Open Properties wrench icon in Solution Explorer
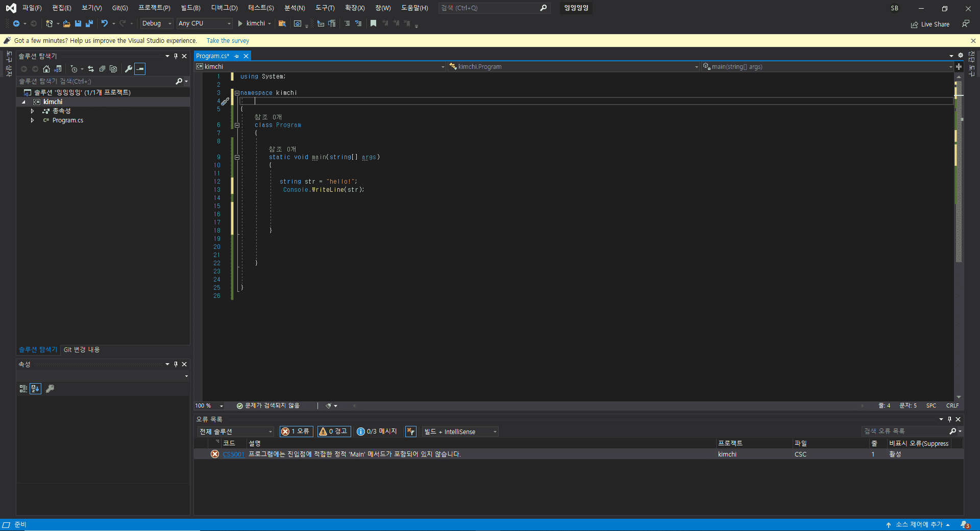The width and height of the screenshot is (980, 531). pyautogui.click(x=129, y=69)
